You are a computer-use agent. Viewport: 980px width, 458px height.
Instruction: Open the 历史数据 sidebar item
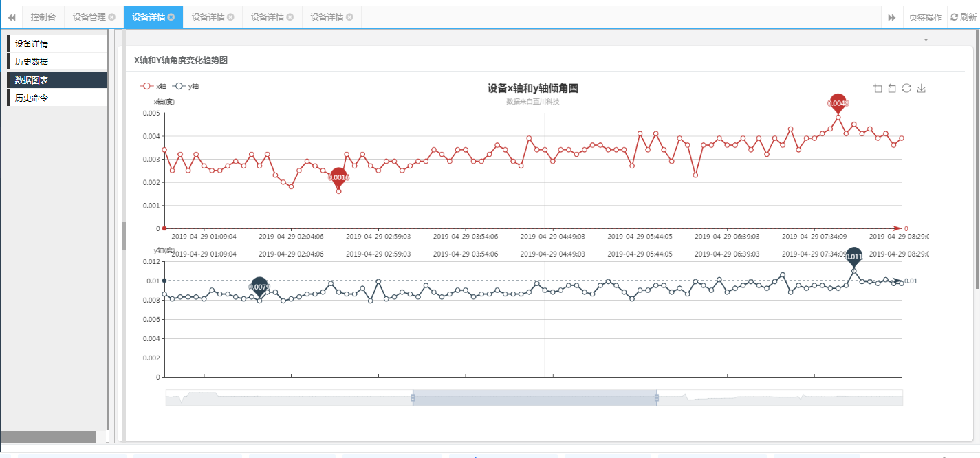(x=32, y=62)
